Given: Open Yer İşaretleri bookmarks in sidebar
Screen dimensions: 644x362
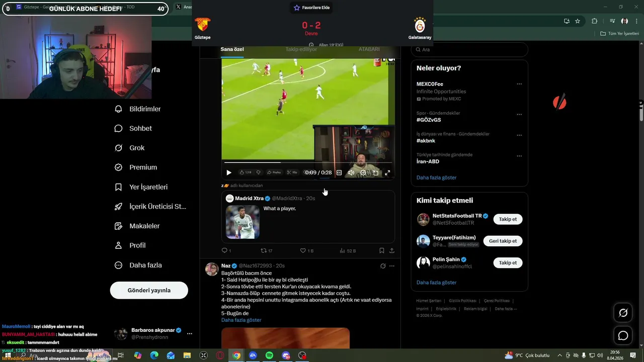Looking at the screenshot, I should tap(141, 187).
